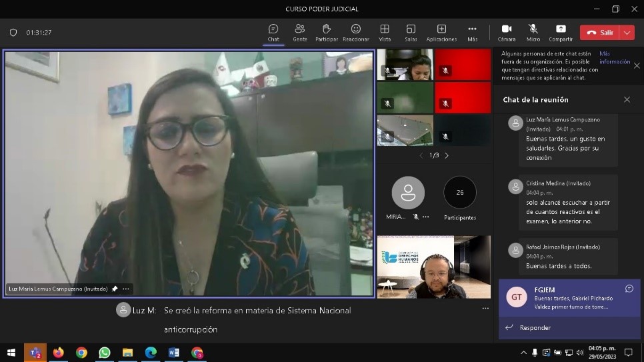The height and width of the screenshot is (362, 644).
Task: Toggle the Cámara on or off
Action: tap(507, 29)
